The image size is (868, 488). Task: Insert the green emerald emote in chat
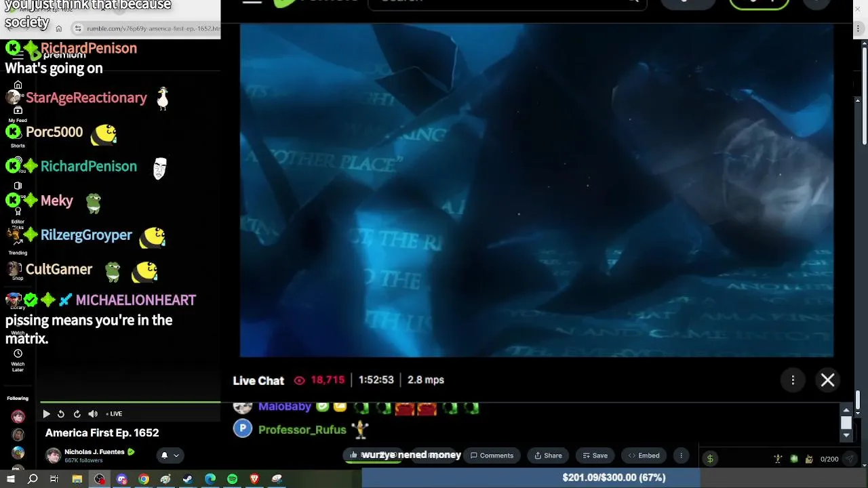point(794,459)
